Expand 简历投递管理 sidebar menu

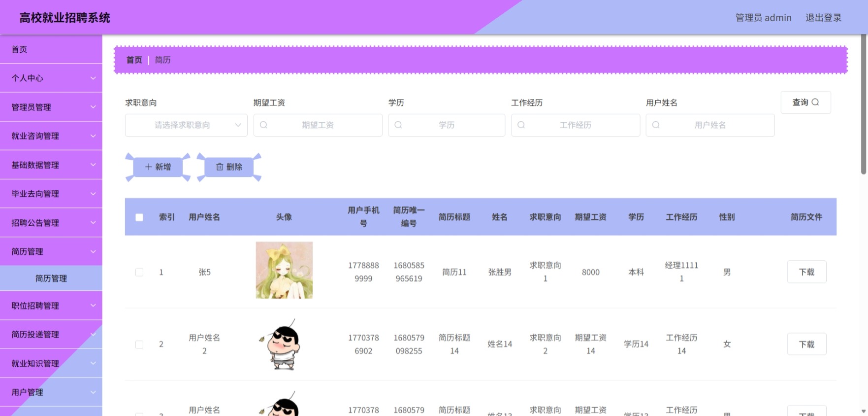pos(51,335)
